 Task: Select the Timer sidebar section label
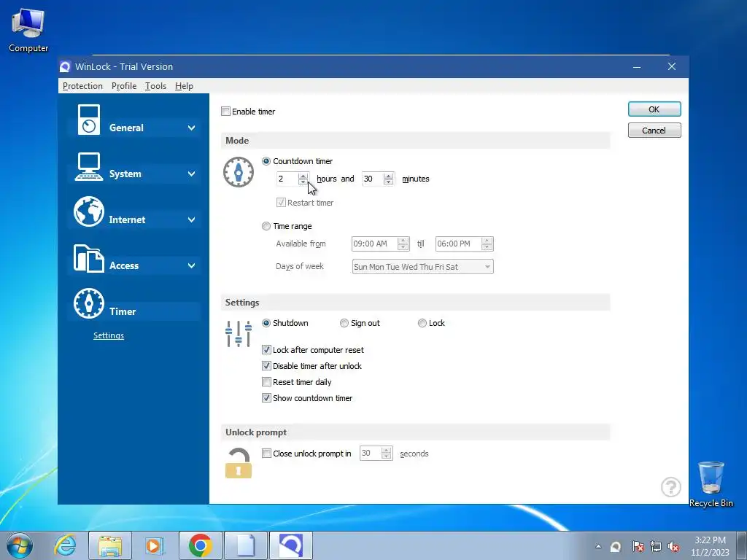pyautogui.click(x=123, y=312)
